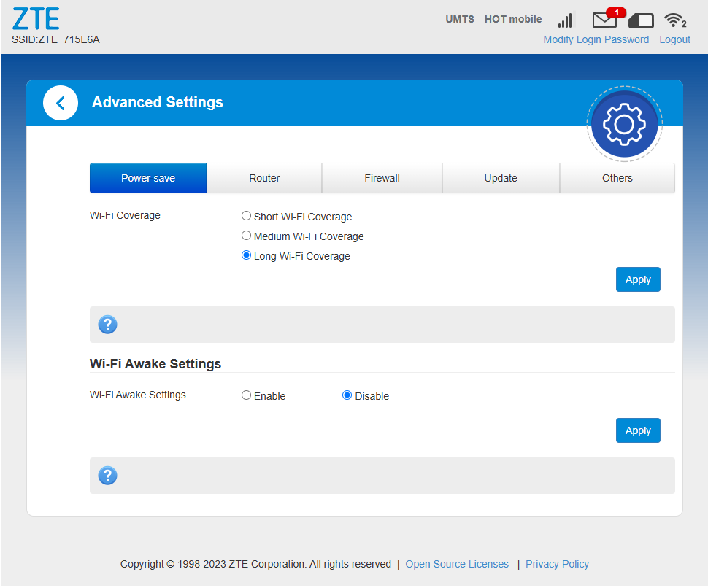Open the Firewall tab
Viewport: 708px width, 588px height.
[382, 178]
